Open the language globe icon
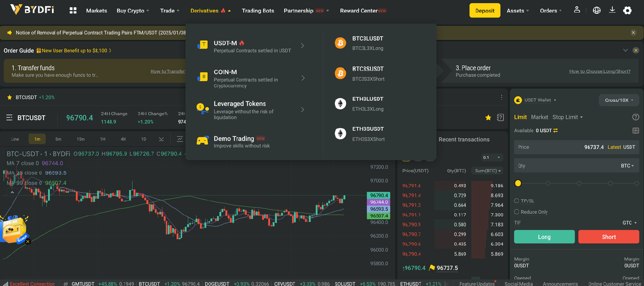This screenshot has height=286, width=644. coord(597,10)
